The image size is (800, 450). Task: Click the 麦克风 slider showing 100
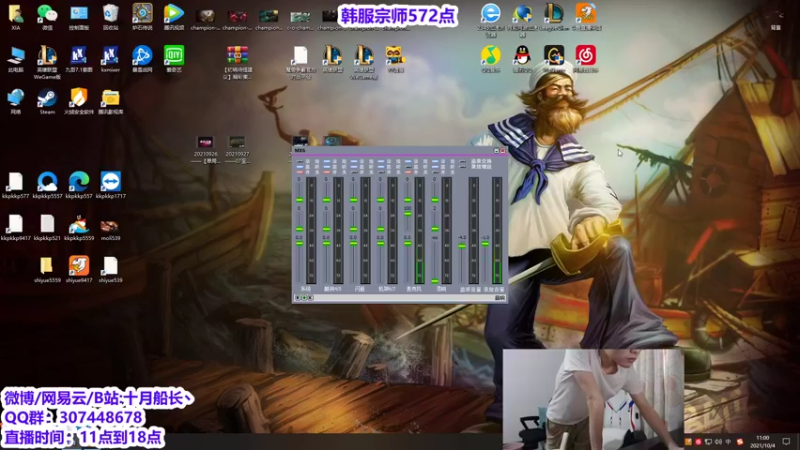click(x=408, y=214)
